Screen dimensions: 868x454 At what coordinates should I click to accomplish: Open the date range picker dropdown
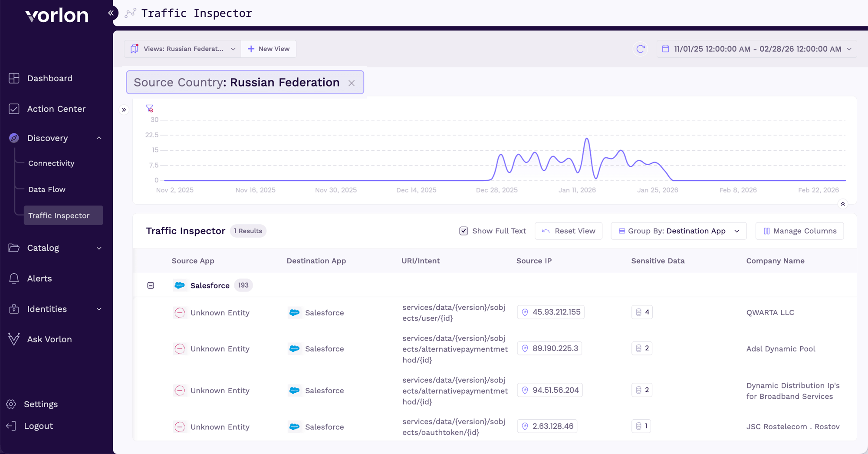pyautogui.click(x=756, y=49)
